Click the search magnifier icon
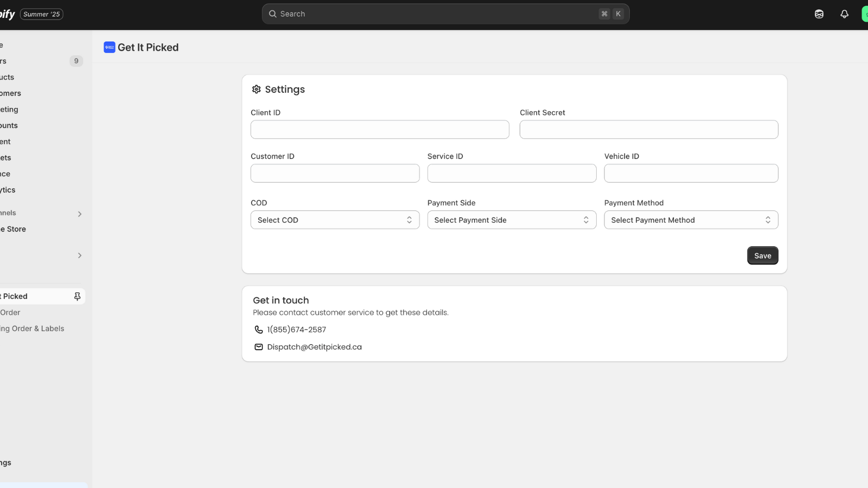This screenshot has height=488, width=868. (x=273, y=14)
